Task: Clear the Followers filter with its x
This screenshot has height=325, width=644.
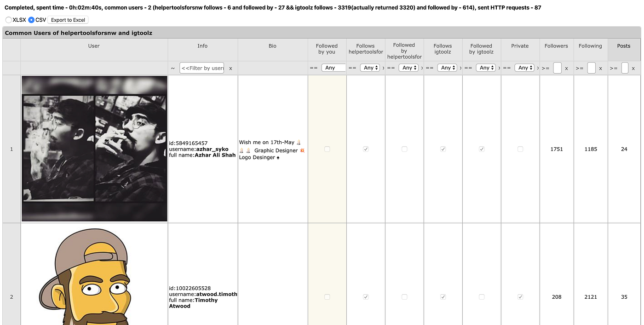Action: (x=566, y=68)
